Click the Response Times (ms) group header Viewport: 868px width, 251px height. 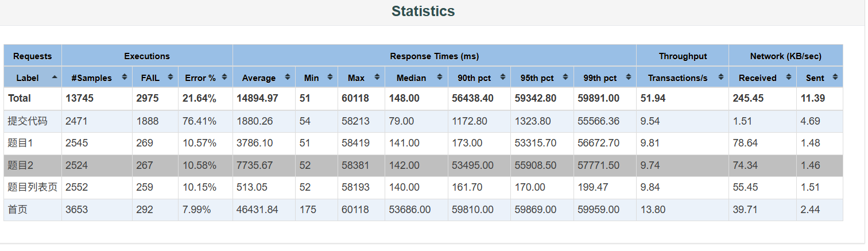point(435,56)
